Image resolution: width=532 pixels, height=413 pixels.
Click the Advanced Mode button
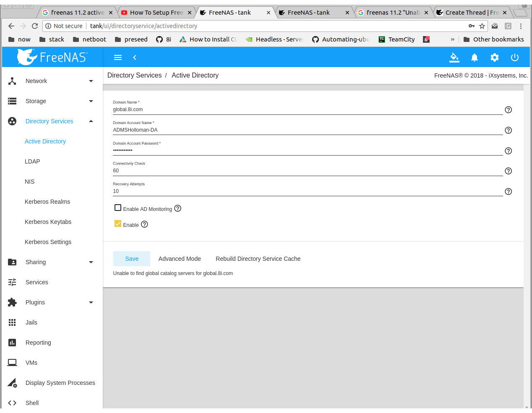tap(180, 259)
